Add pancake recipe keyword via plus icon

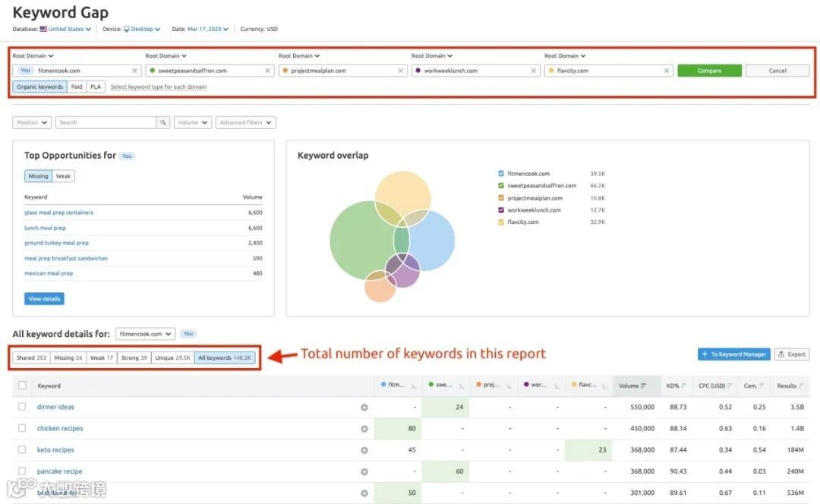point(364,471)
